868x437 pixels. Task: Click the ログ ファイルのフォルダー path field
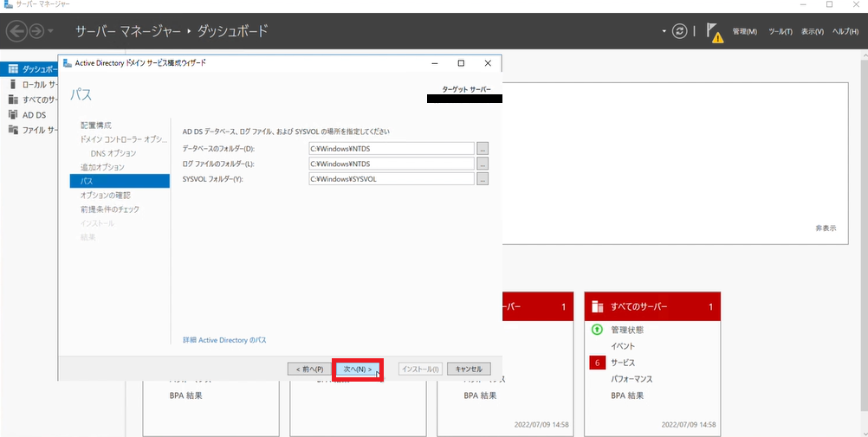click(x=392, y=164)
